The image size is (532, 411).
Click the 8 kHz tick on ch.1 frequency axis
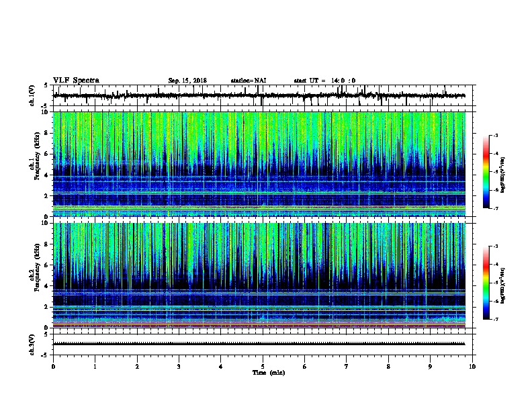pyautogui.click(x=46, y=133)
